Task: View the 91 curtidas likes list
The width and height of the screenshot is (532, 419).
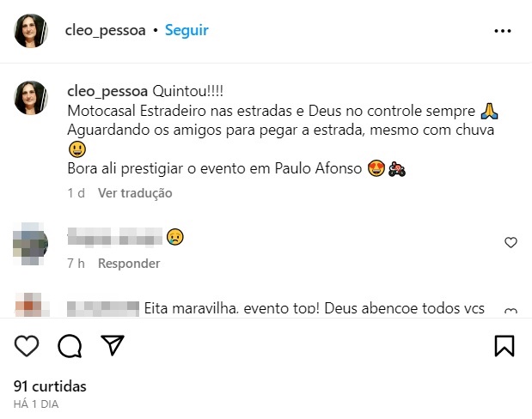Action: (51, 386)
